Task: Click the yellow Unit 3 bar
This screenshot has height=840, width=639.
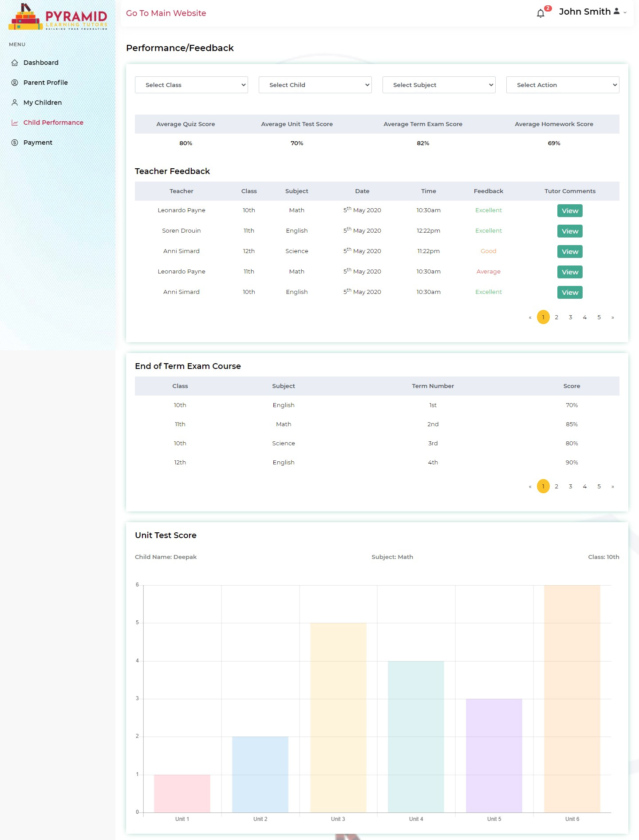Action: coord(338,718)
